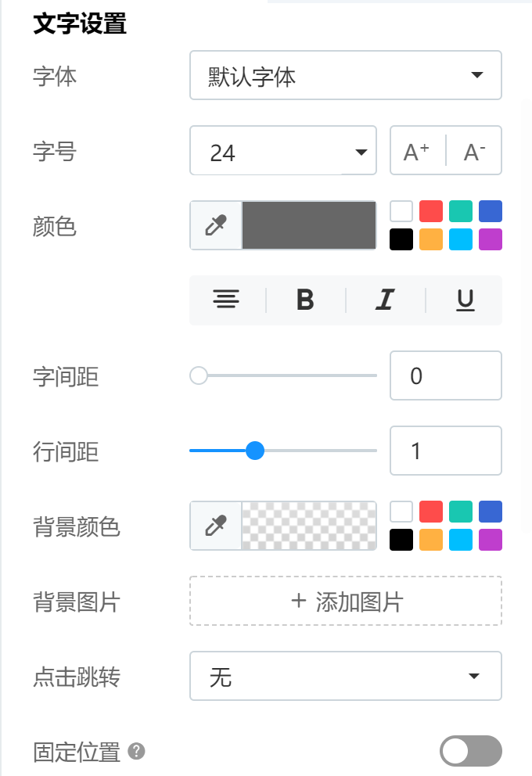
Task: Click the 字间距 value input field
Action: (445, 376)
